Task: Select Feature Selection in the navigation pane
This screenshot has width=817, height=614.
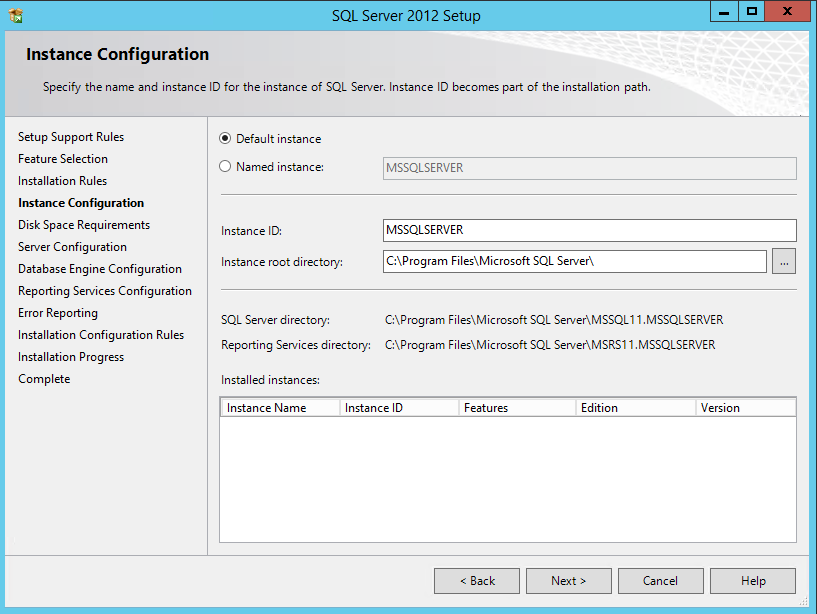Action: tap(63, 158)
